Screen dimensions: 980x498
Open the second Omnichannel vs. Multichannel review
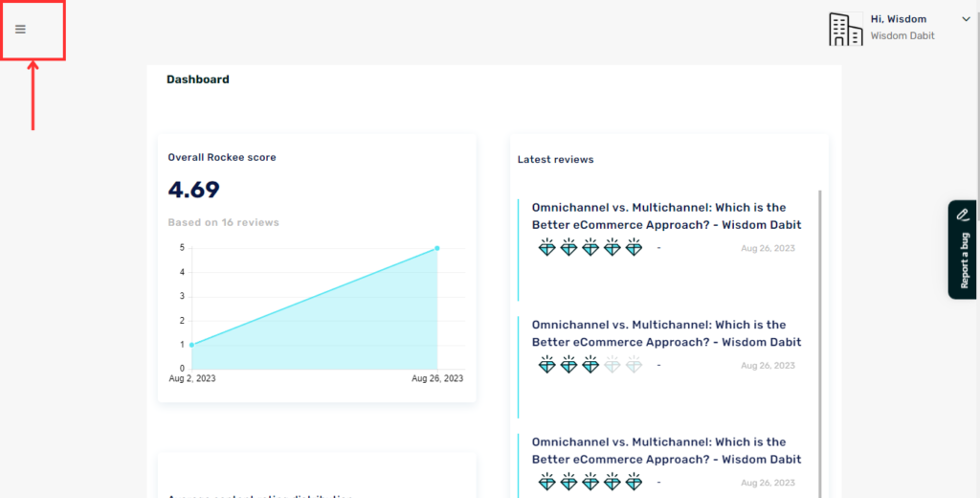(666, 333)
